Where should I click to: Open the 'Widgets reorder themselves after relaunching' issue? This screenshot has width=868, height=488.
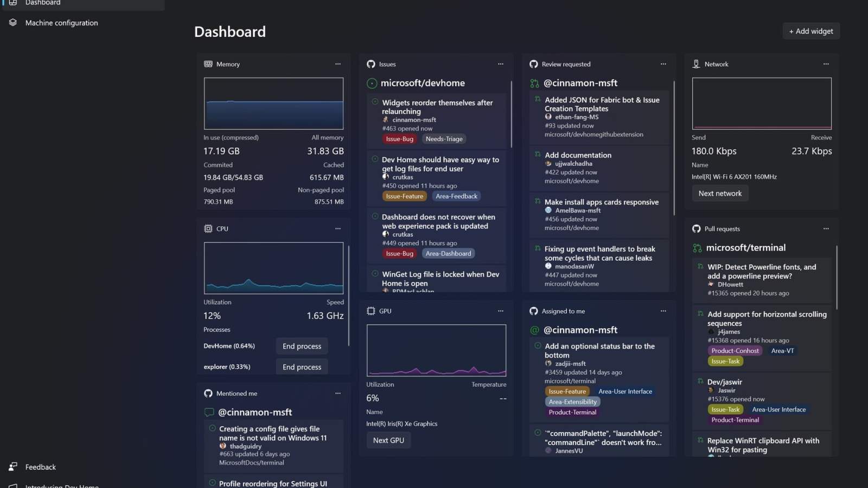click(437, 107)
